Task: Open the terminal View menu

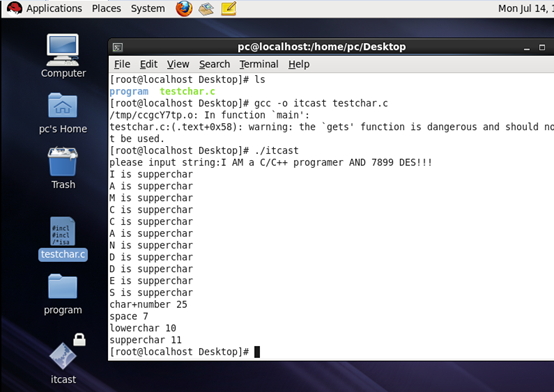Action: click(x=178, y=64)
